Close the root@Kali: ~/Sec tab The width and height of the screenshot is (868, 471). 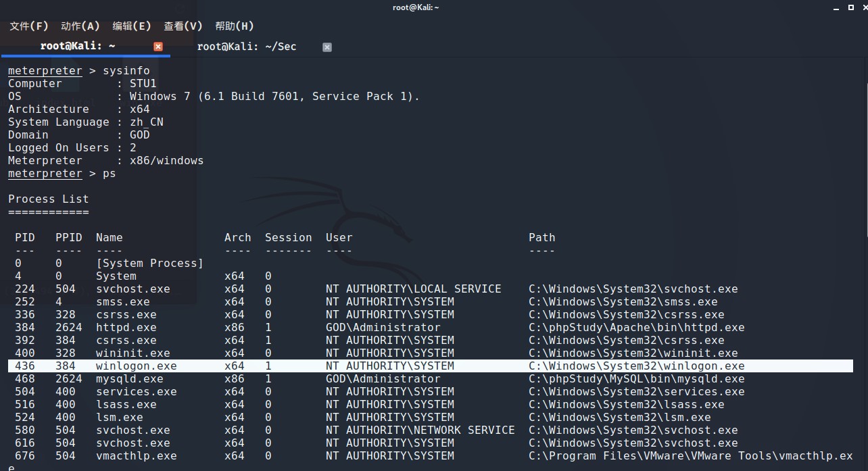click(327, 47)
